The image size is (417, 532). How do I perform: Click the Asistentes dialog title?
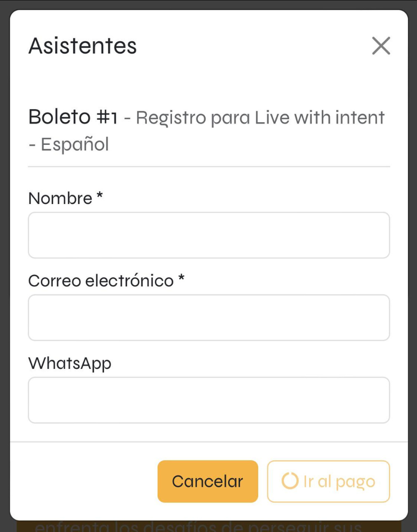(82, 46)
